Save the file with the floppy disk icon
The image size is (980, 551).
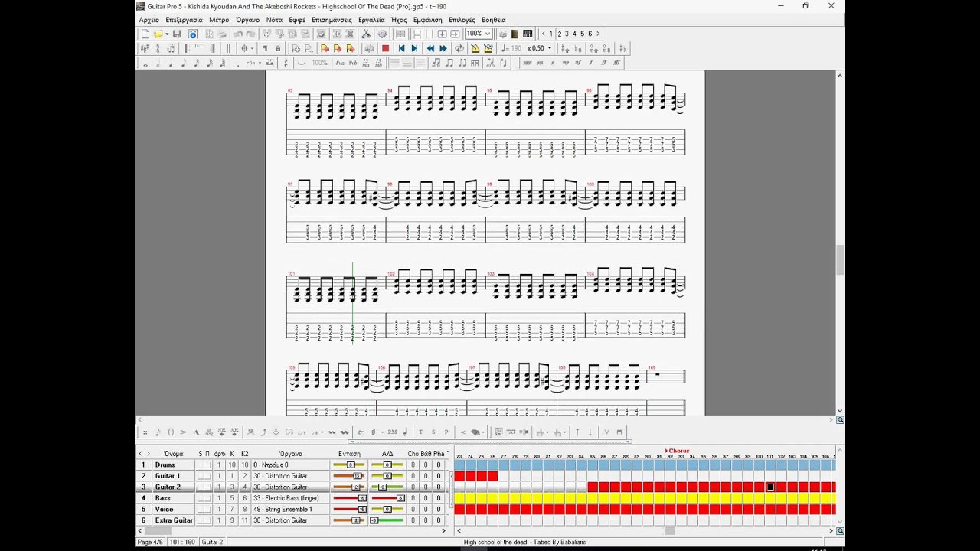(x=177, y=34)
